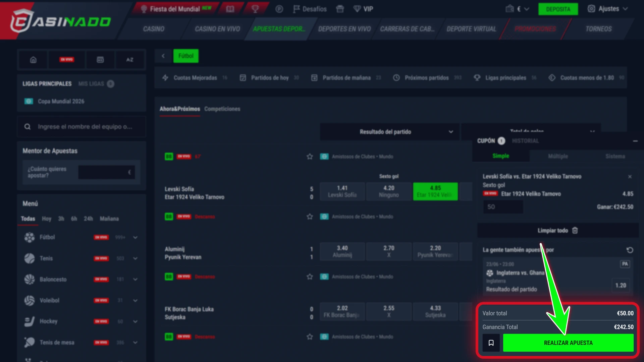The width and height of the screenshot is (644, 362).
Task: Open the A-Z sports list icon
Action: (x=130, y=60)
